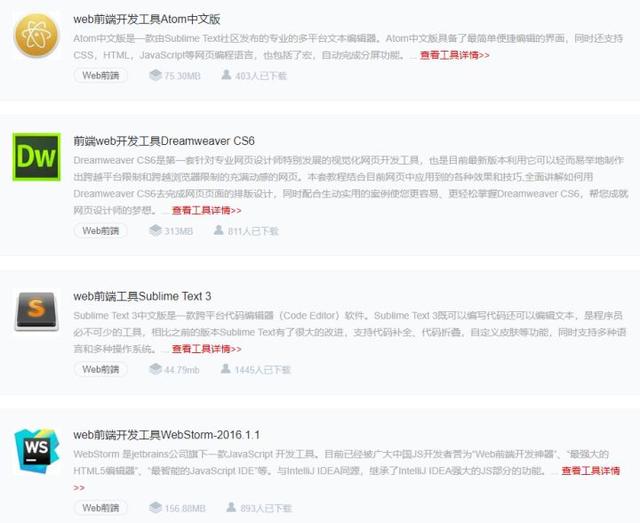This screenshot has height=523, width=640.
Task: Select Web前端 tag under WebStorm entry
Action: [100, 508]
